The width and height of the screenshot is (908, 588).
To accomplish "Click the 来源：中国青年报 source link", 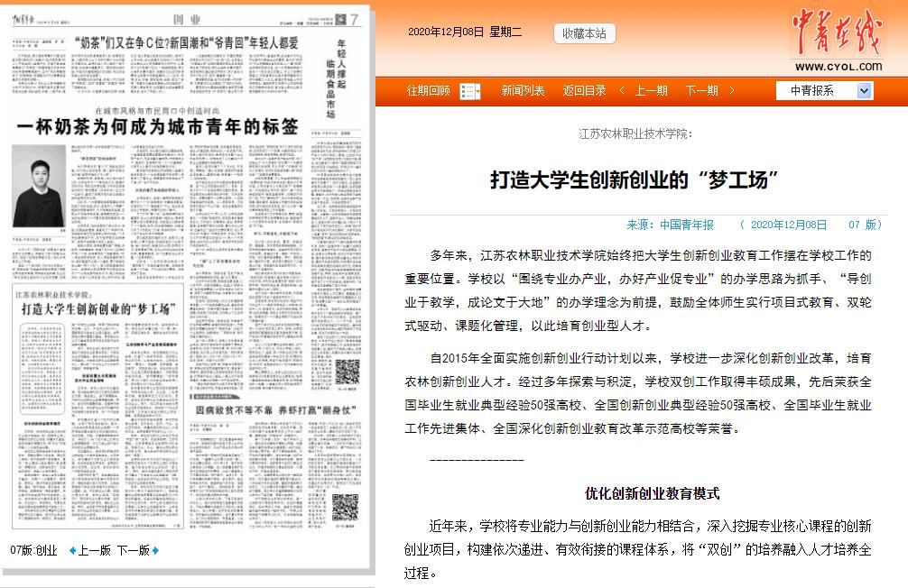I will click(670, 225).
